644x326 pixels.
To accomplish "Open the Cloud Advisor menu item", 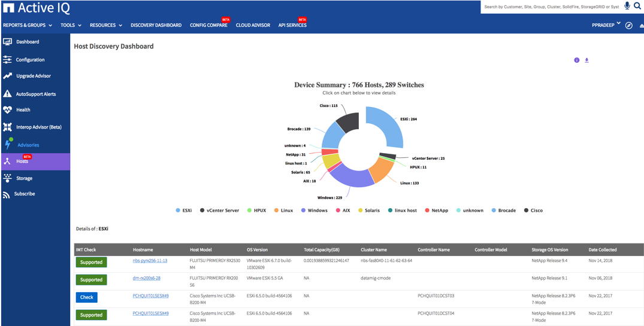I will pyautogui.click(x=253, y=26).
